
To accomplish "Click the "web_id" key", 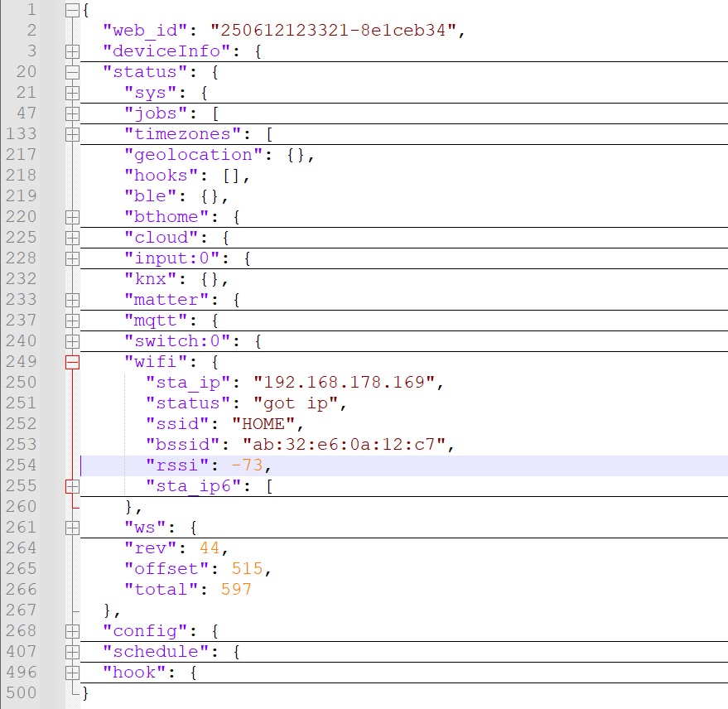I will 145,31.
